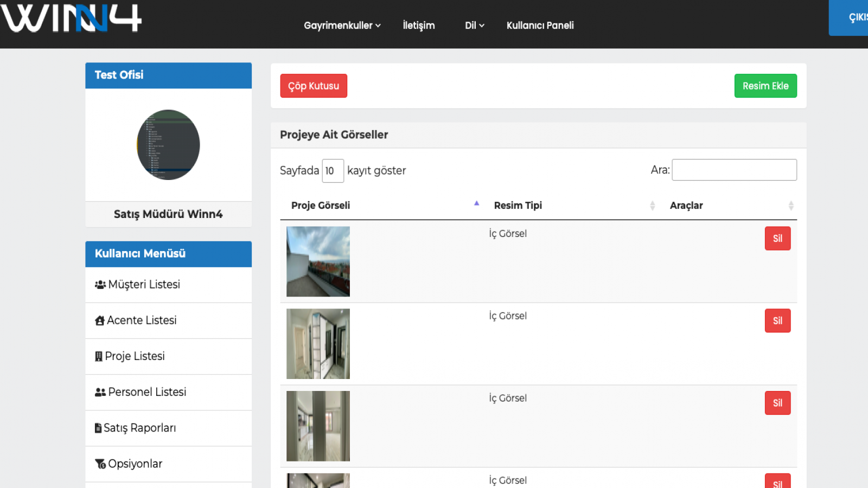Click the Müşteri Listesi users icon
868x488 pixels.
coord(100,285)
